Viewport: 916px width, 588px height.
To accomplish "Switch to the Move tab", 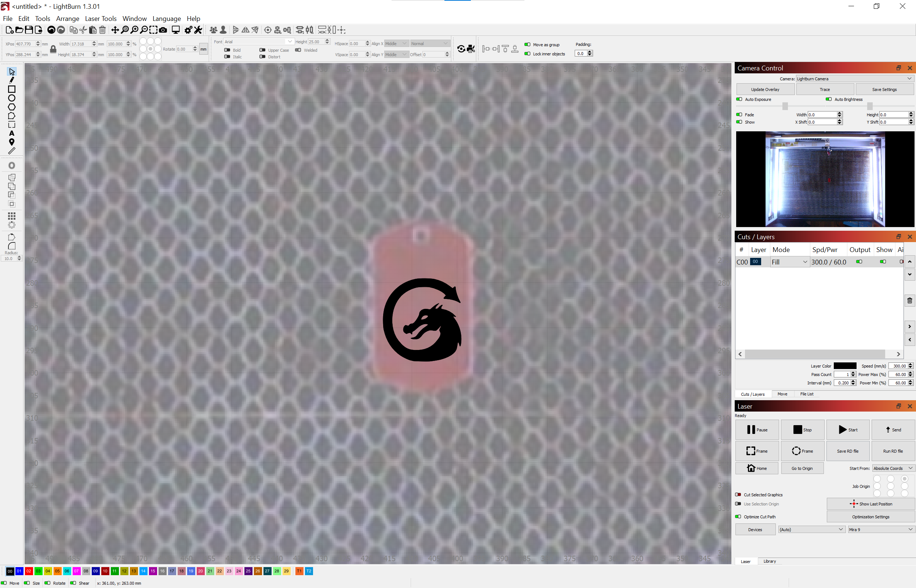I will point(782,394).
